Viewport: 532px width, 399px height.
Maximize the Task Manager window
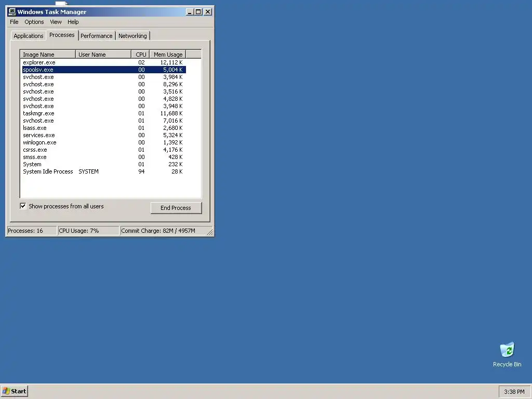(x=198, y=12)
